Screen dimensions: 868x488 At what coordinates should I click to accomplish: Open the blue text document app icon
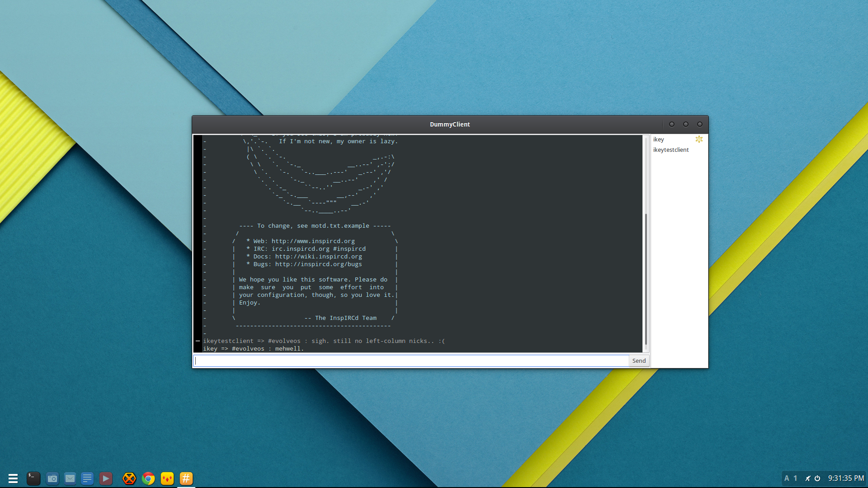click(87, 478)
